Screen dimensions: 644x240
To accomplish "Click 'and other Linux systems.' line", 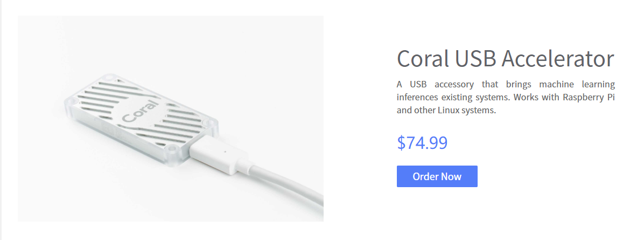I will tap(446, 111).
